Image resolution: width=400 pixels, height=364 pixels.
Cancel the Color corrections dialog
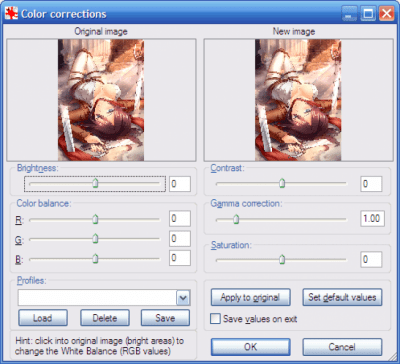click(342, 347)
